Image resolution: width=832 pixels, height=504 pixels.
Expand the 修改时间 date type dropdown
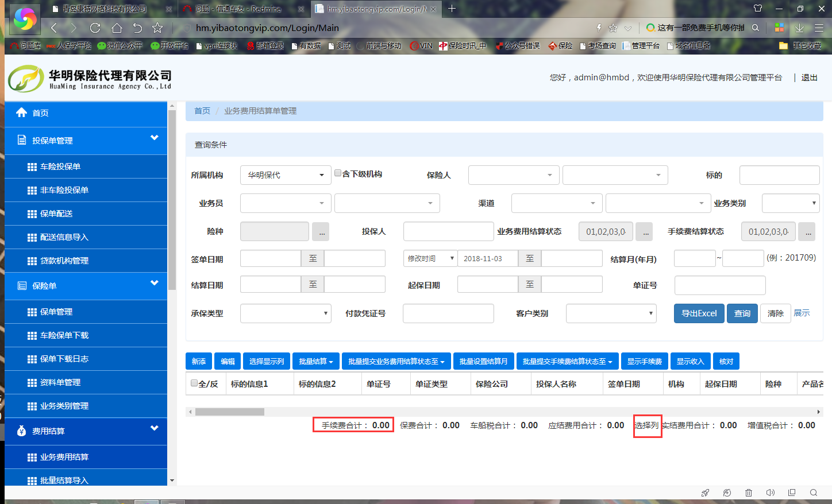430,259
